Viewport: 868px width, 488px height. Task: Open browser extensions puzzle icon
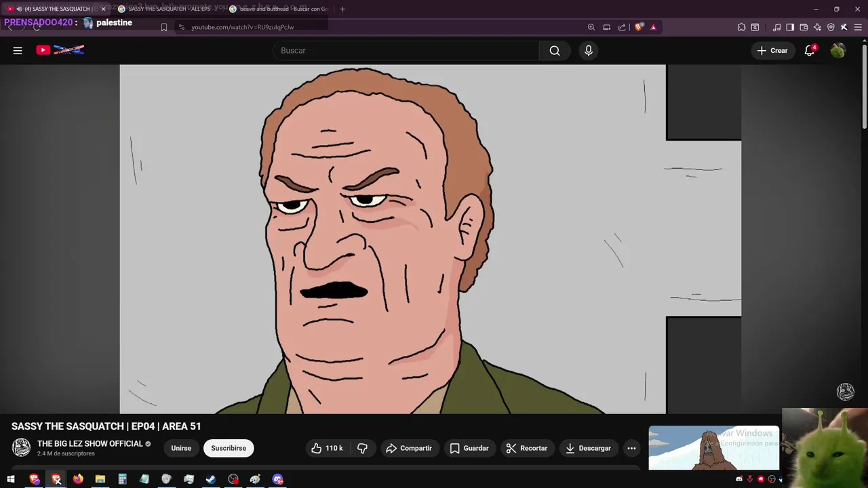[741, 27]
